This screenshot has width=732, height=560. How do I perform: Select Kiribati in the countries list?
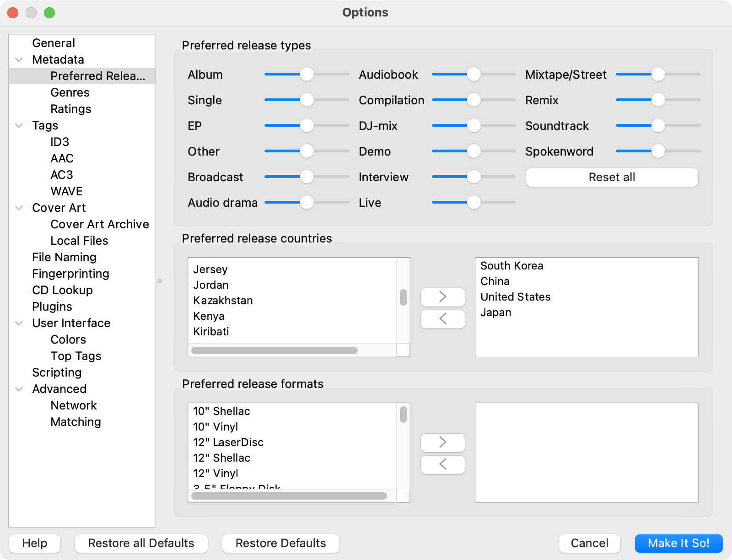292,332
